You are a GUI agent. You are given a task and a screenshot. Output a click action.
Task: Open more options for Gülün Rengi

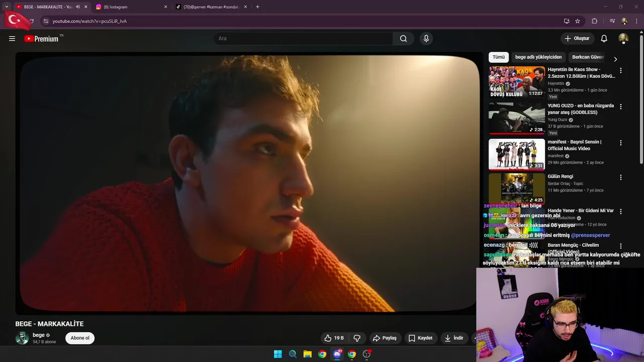pos(620,177)
